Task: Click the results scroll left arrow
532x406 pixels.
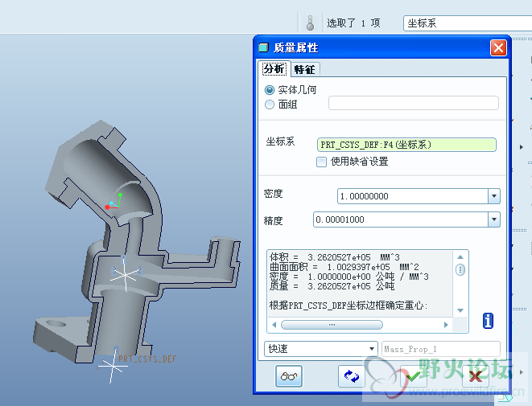Action: click(274, 325)
